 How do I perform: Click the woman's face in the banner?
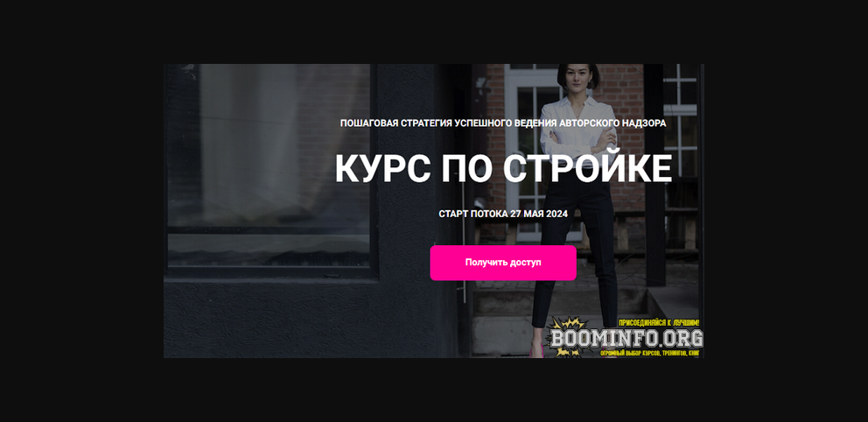577,76
